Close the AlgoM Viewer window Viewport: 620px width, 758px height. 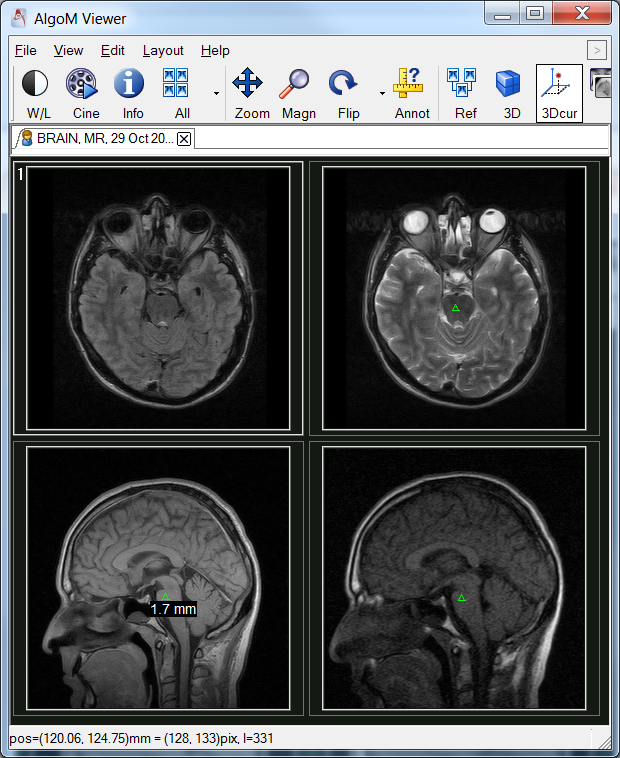pos(582,13)
